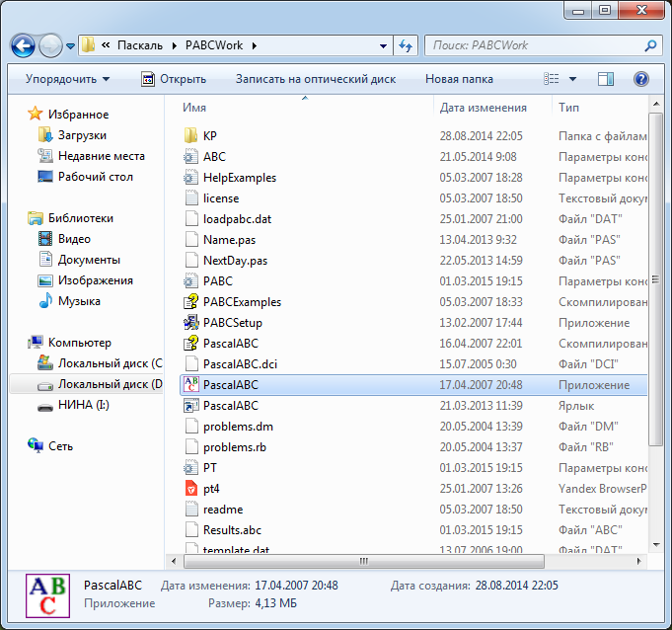The width and height of the screenshot is (672, 630).
Task: Click the search magnifier icon
Action: click(x=650, y=45)
